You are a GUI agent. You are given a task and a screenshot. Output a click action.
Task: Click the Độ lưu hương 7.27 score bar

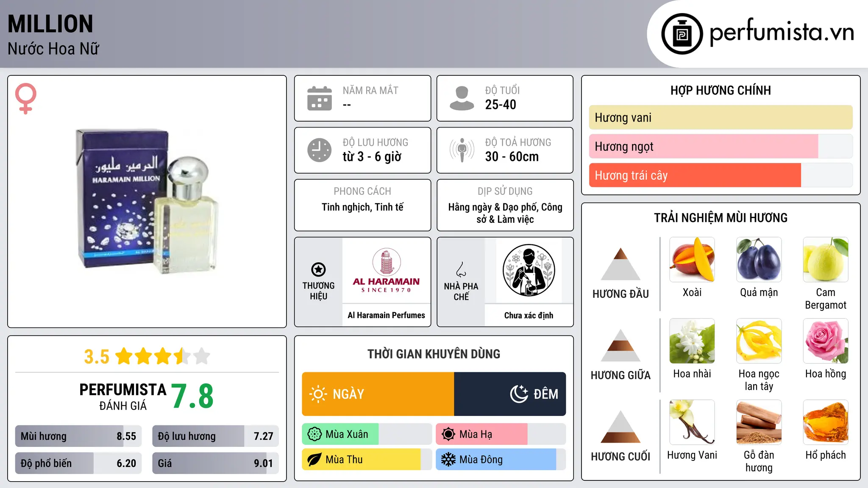point(215,436)
